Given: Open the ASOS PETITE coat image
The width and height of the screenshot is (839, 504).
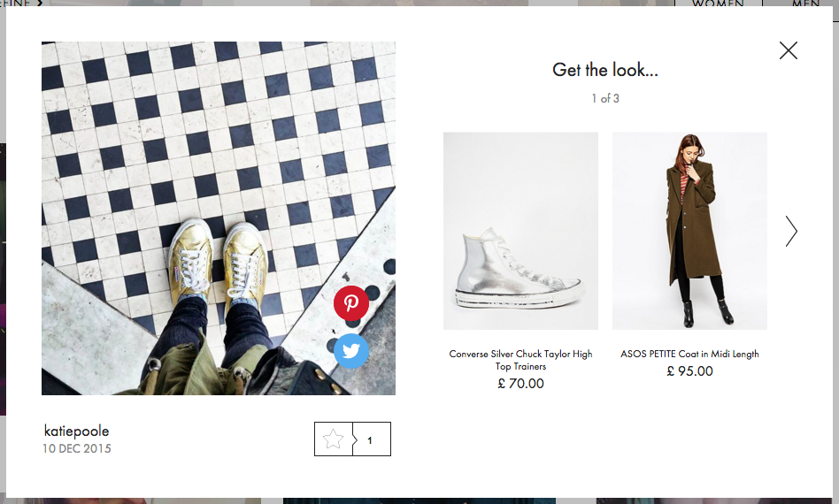Looking at the screenshot, I should (689, 231).
